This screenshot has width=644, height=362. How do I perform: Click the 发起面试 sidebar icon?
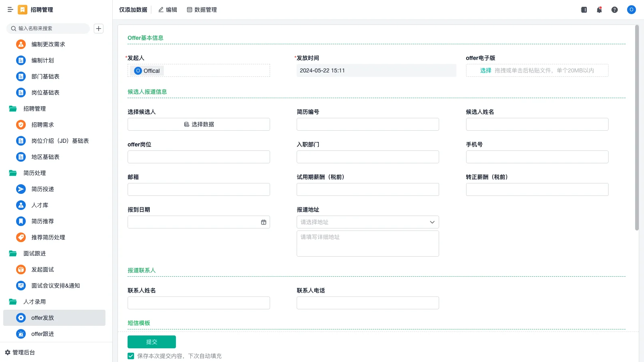pyautogui.click(x=21, y=269)
